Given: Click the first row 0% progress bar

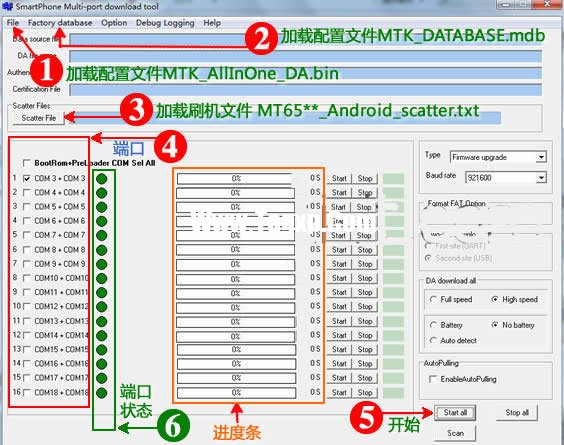Looking at the screenshot, I should point(236,178).
